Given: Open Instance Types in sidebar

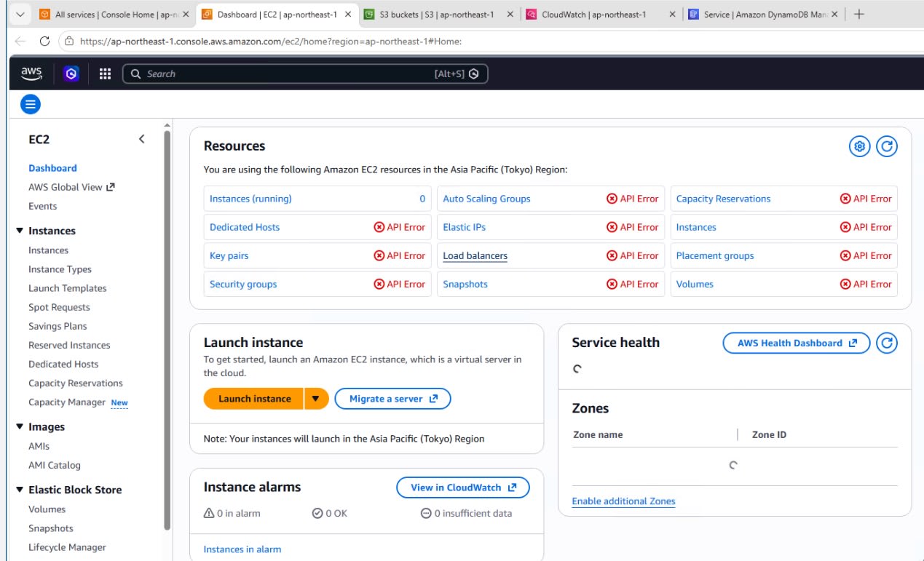Looking at the screenshot, I should coord(60,269).
